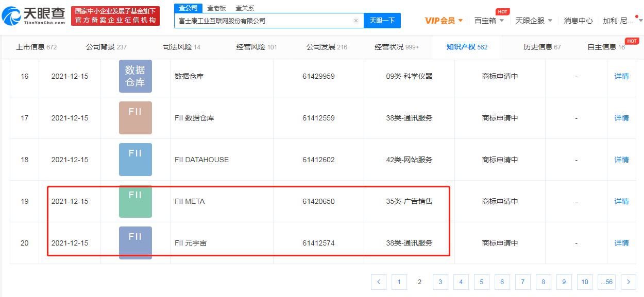
Task: Open 详情 for FII META row
Action: [x=621, y=201]
